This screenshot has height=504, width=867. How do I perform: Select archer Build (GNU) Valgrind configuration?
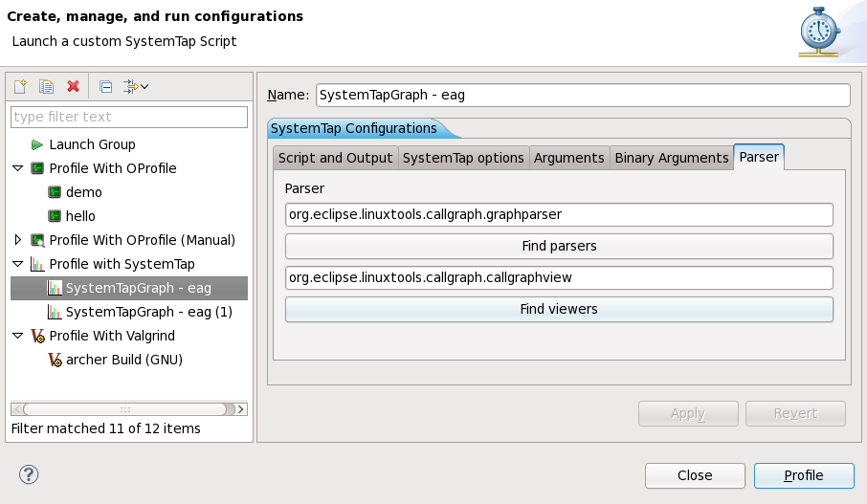tap(123, 360)
